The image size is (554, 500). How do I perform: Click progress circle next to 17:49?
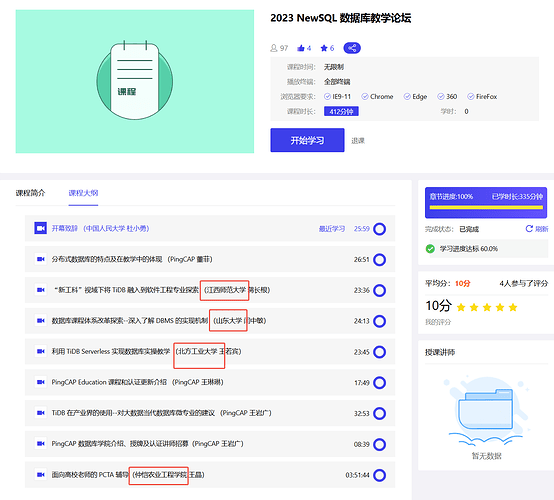click(380, 383)
